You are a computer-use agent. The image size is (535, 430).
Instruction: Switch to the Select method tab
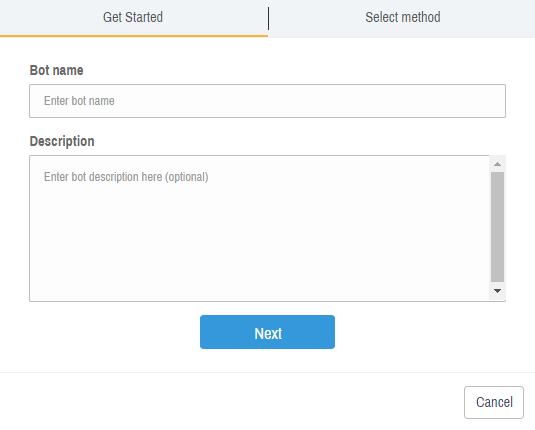tap(402, 18)
